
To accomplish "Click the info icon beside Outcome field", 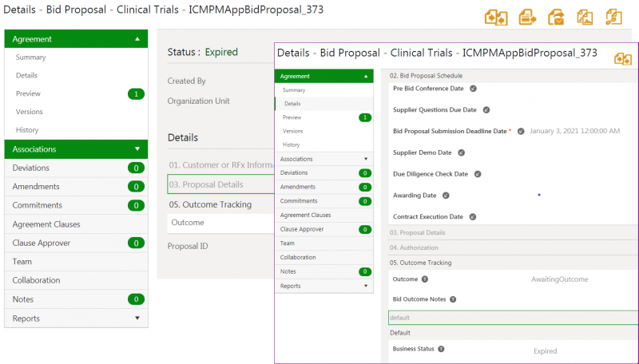I will [x=425, y=279].
